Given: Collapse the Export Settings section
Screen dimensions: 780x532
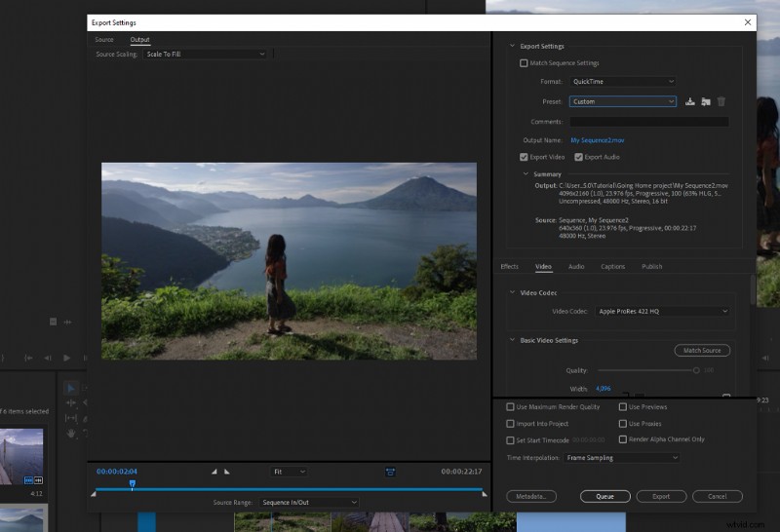Looking at the screenshot, I should [512, 46].
